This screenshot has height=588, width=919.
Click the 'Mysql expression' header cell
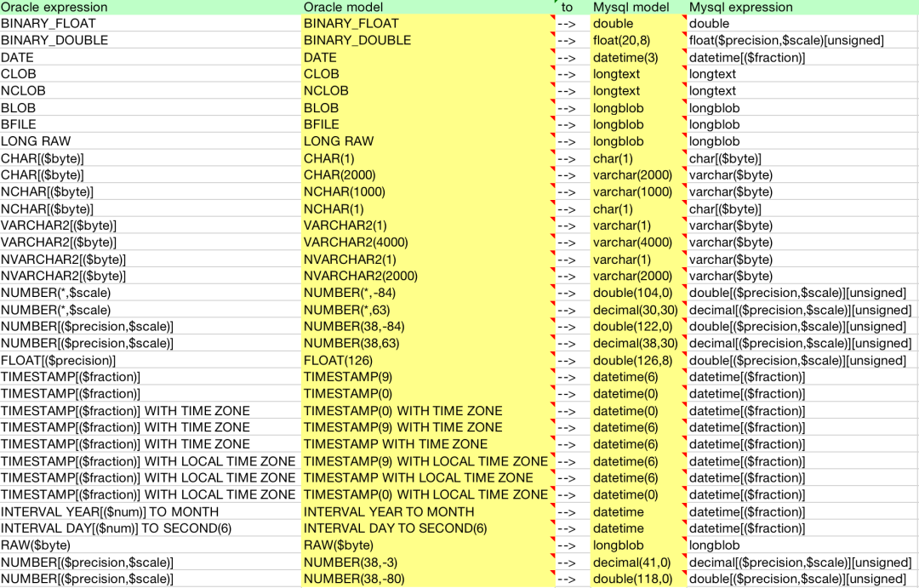coord(802,7)
